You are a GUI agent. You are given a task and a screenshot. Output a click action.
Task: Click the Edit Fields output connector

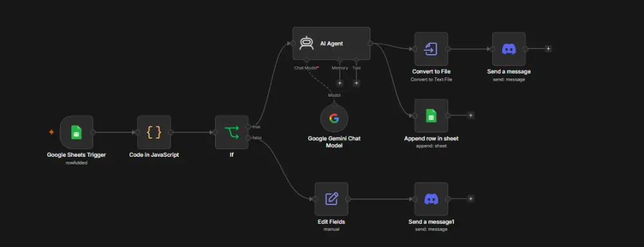348,199
